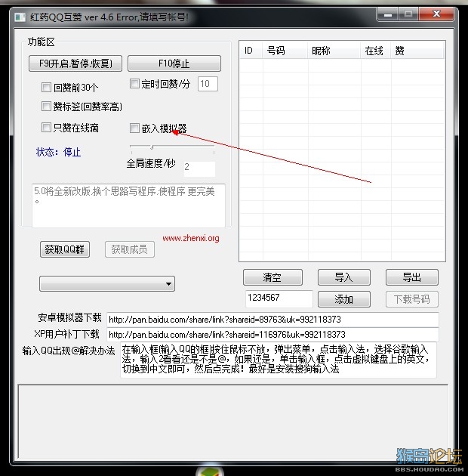Click the timed interval field showing 10
This screenshot has height=476, width=468.
(208, 84)
